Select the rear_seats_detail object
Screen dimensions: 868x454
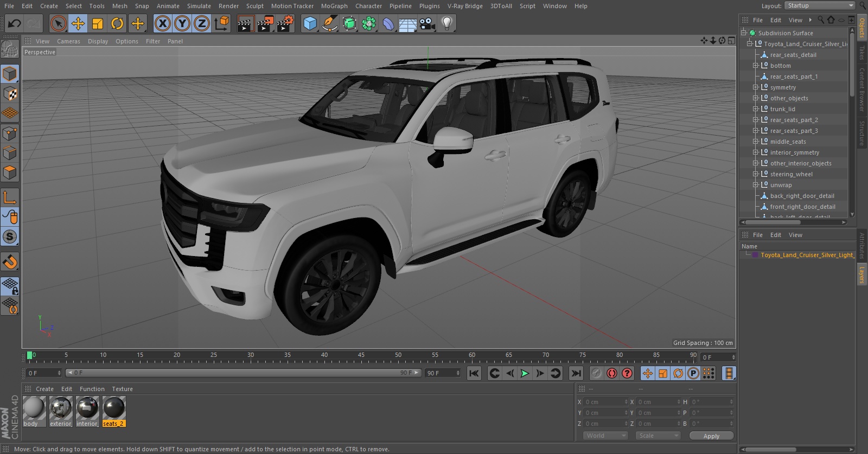coord(793,55)
